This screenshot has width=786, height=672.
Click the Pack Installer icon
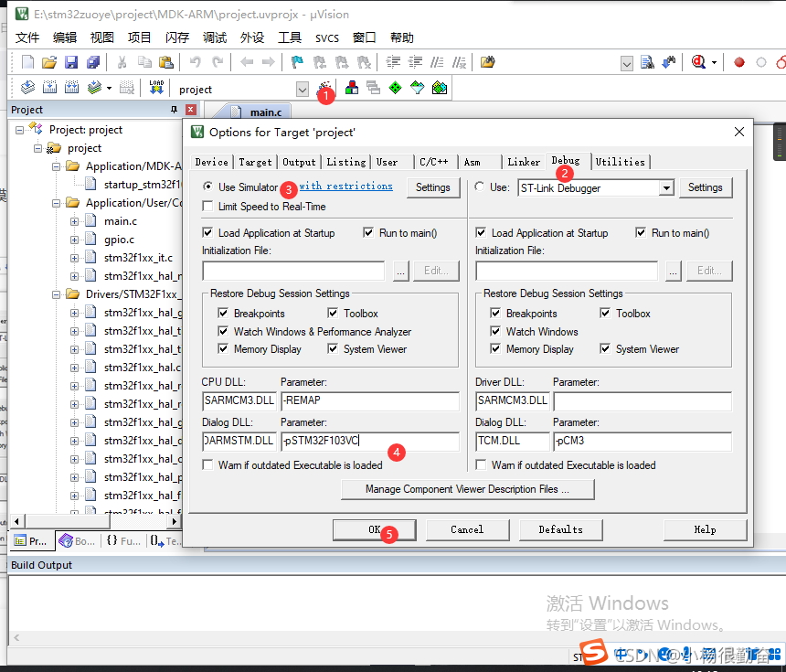click(439, 89)
